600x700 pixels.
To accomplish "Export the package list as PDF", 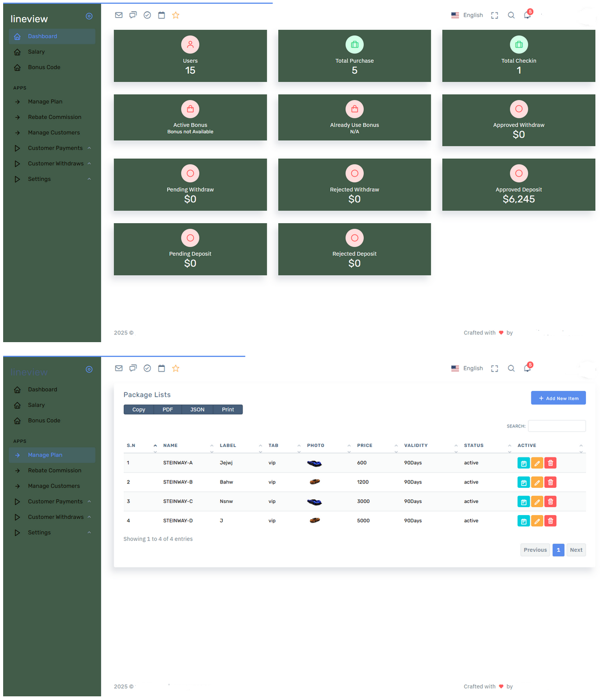I will coord(167,409).
